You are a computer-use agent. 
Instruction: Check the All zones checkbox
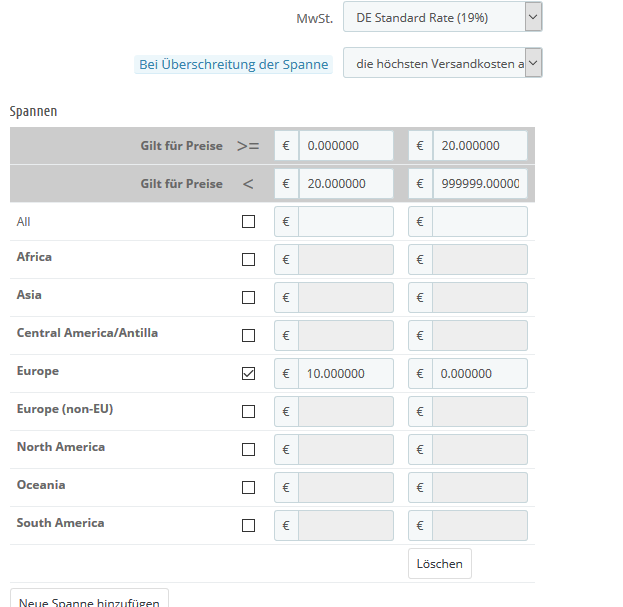249,222
